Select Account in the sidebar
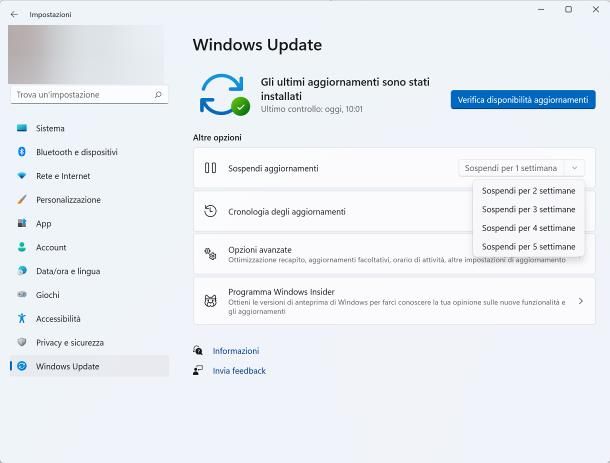Image resolution: width=610 pixels, height=463 pixels. [x=90, y=247]
